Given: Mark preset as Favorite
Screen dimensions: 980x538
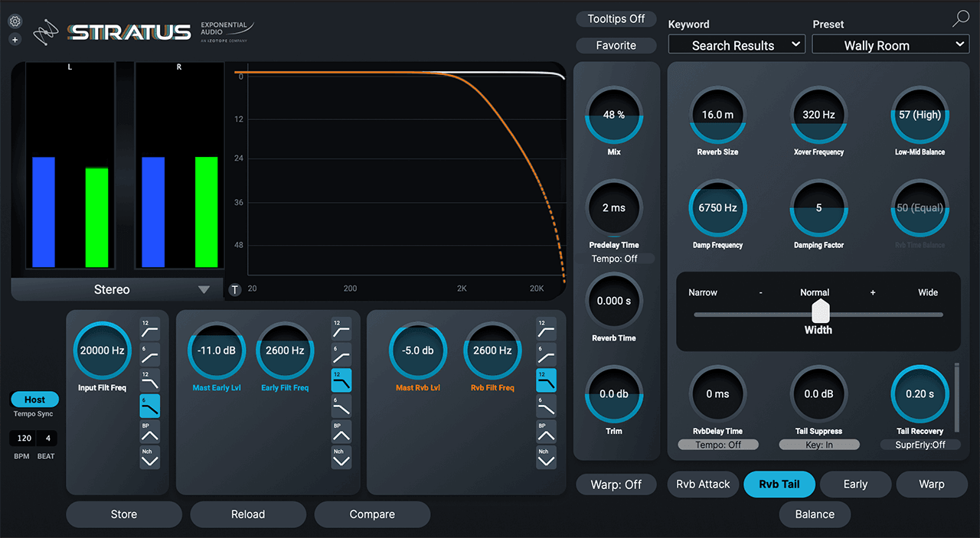Looking at the screenshot, I should point(616,45).
